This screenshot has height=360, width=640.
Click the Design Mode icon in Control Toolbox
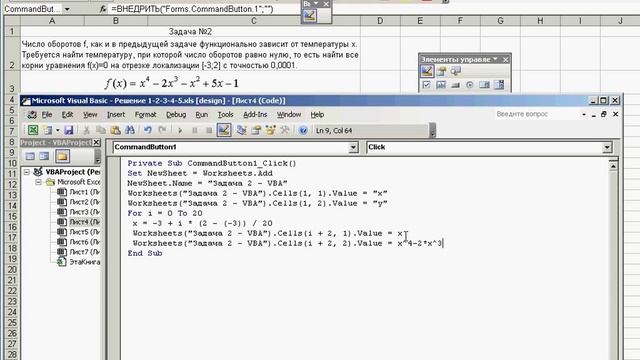click(427, 71)
